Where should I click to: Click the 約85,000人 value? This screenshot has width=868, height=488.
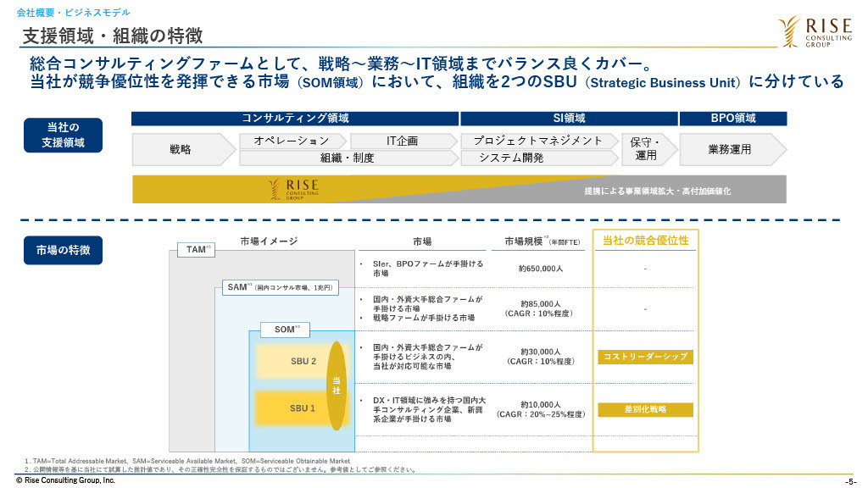click(541, 304)
